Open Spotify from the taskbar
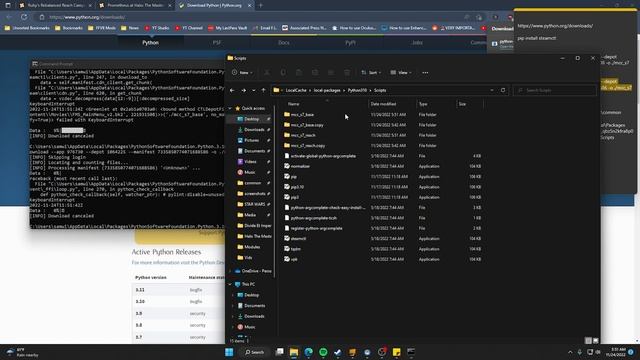Viewport: 640px width, 360px height. pos(323,352)
